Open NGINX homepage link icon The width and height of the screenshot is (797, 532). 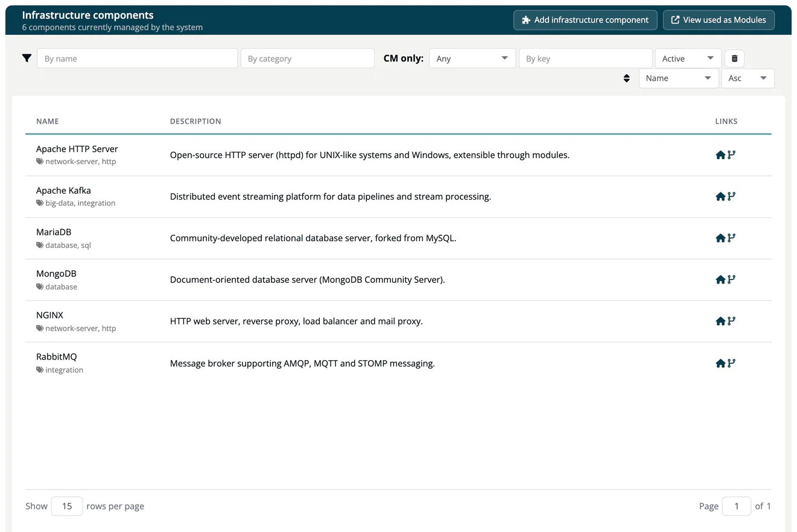pyautogui.click(x=720, y=321)
